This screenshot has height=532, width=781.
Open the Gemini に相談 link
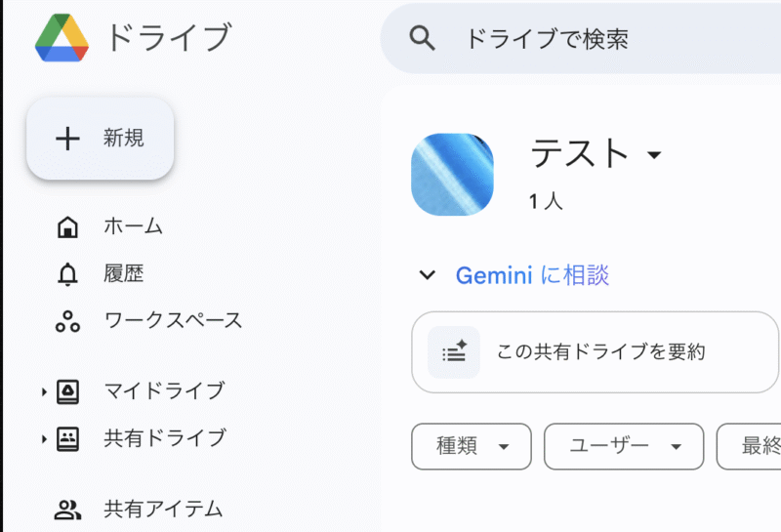tap(532, 275)
